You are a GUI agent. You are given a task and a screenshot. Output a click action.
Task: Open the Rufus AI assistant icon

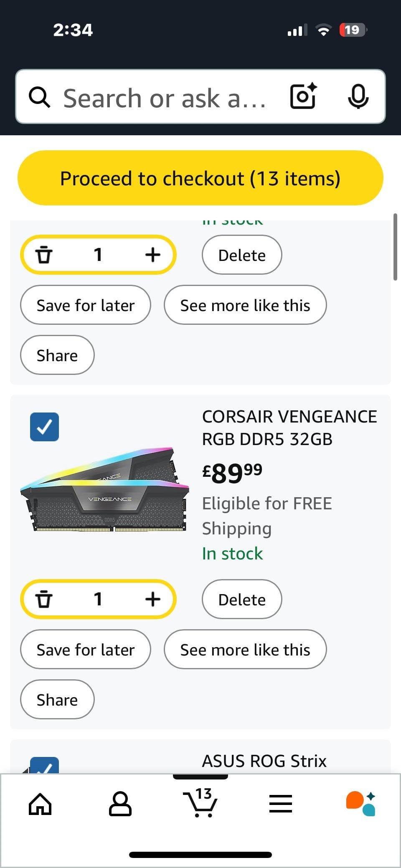click(361, 803)
